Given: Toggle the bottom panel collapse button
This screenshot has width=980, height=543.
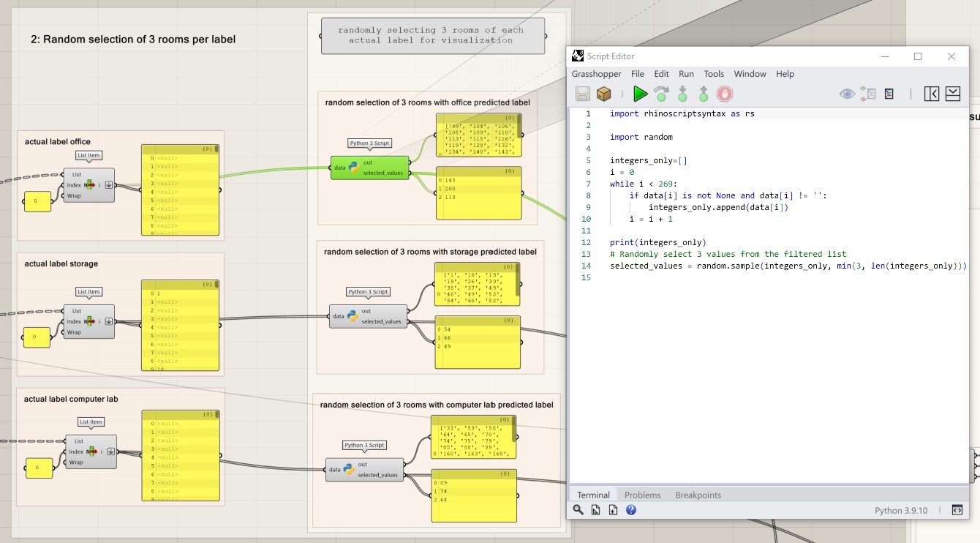Looking at the screenshot, I should click(952, 94).
